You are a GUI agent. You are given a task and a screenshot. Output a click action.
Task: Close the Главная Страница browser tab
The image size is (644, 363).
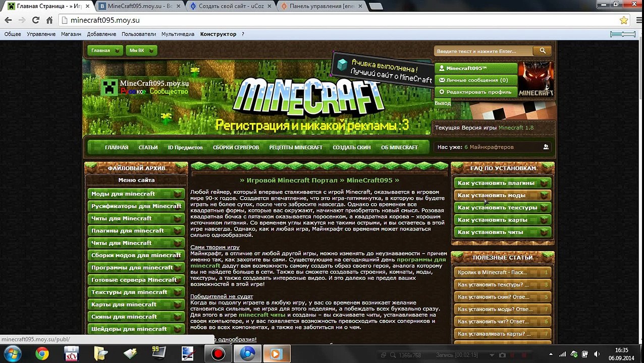[88, 7]
